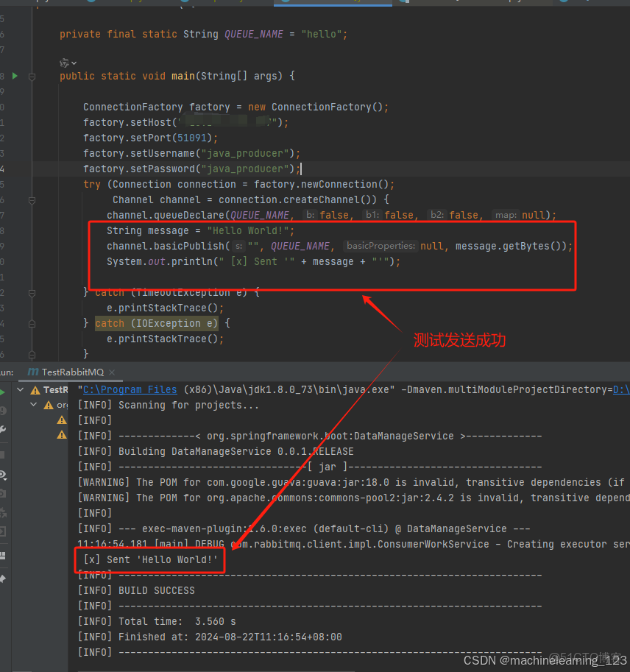Click the exec-maven-plugin console line
This screenshot has width=630, height=672.
304,528
